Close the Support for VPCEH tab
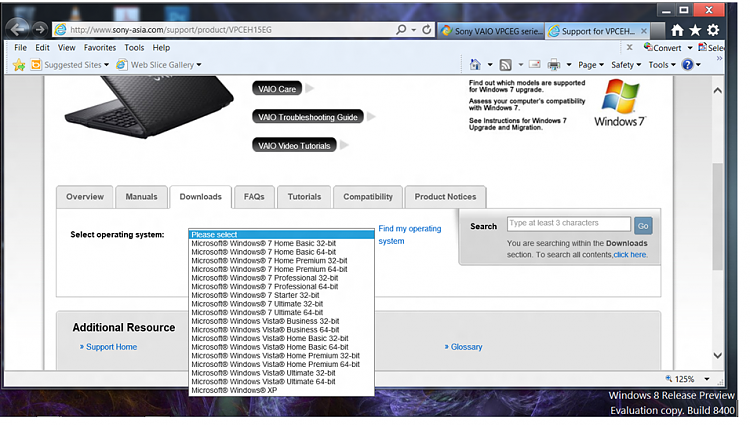This screenshot has height=425, width=750. click(x=644, y=31)
